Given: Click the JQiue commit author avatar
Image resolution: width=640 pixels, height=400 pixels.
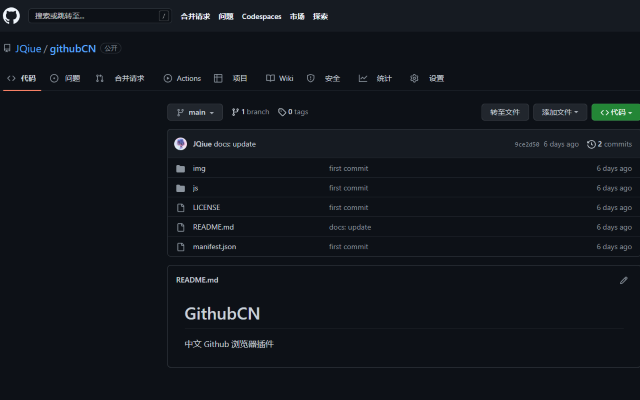Looking at the screenshot, I should (x=180, y=144).
